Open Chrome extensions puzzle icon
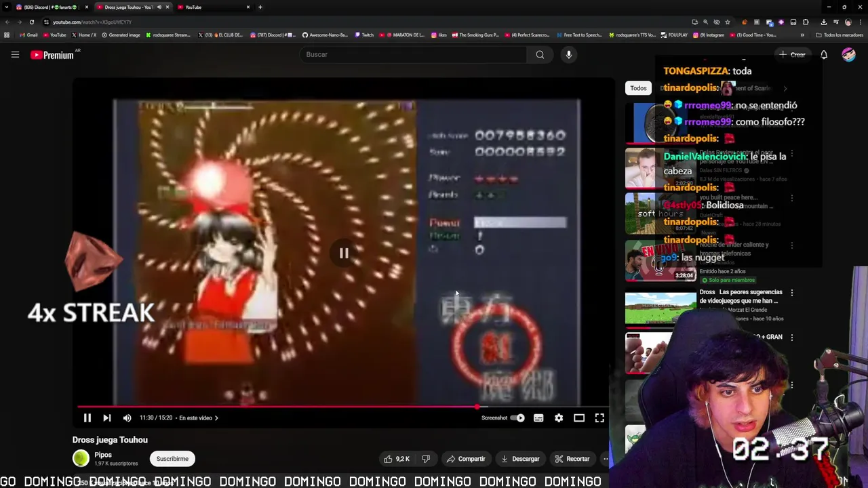The width and height of the screenshot is (868, 488). [806, 22]
